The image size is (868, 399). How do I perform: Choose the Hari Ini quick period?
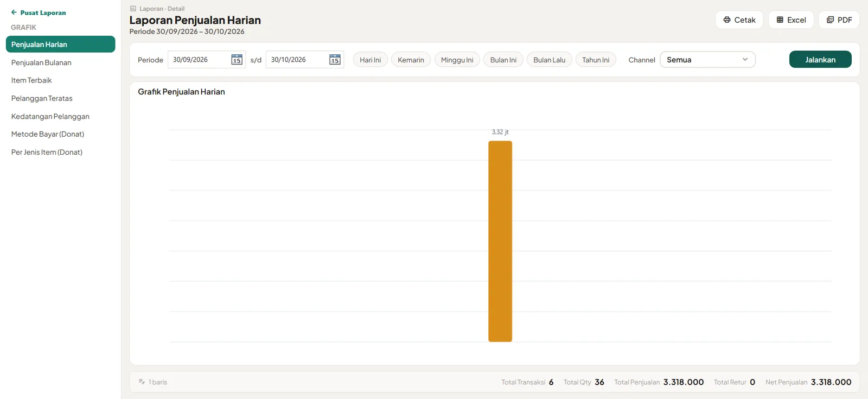click(x=371, y=60)
